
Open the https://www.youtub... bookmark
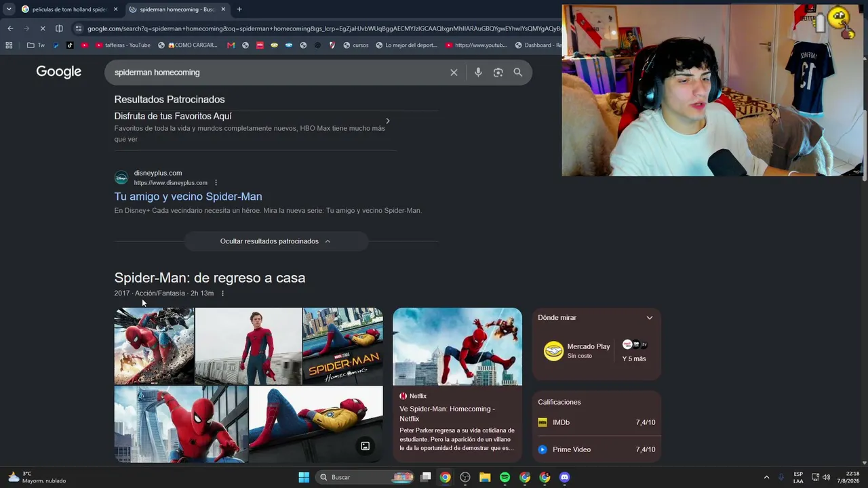tap(477, 45)
